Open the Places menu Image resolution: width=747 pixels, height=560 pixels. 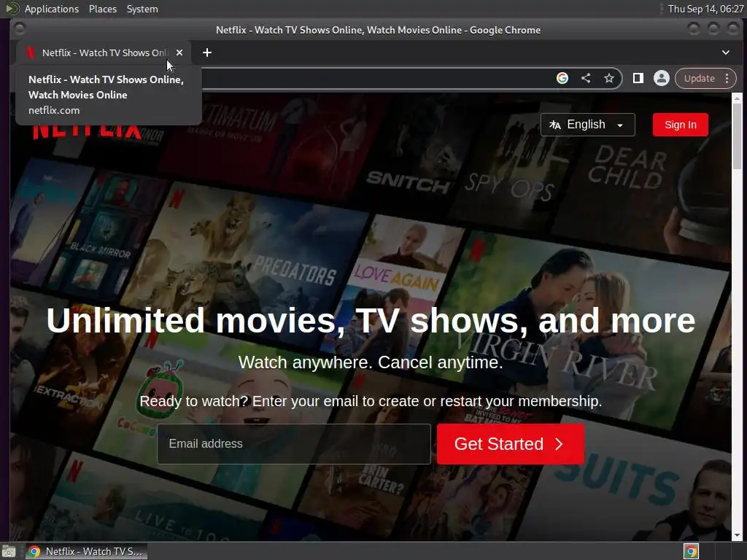pos(102,9)
